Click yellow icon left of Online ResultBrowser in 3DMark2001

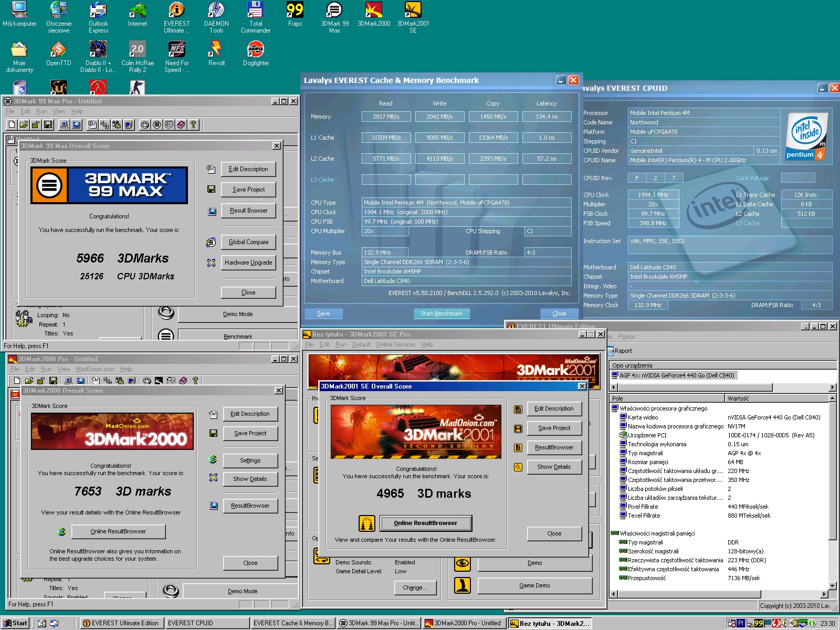(367, 523)
